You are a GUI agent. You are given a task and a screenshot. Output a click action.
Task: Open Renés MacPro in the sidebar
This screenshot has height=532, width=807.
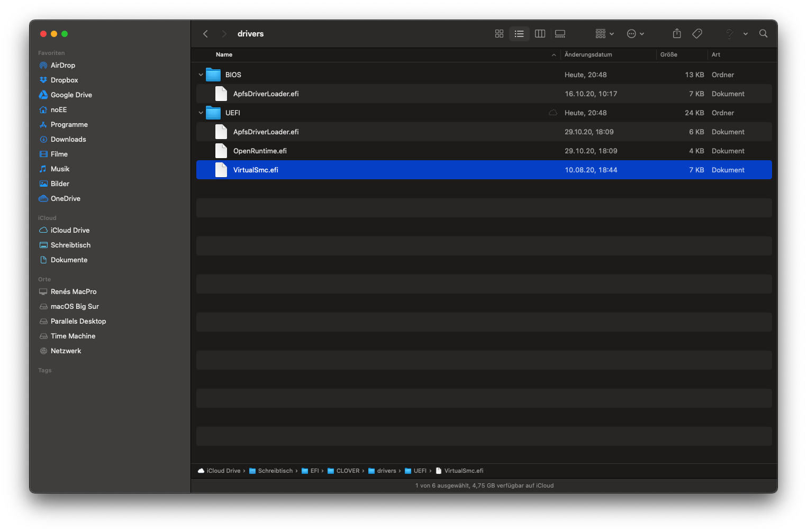click(x=74, y=291)
